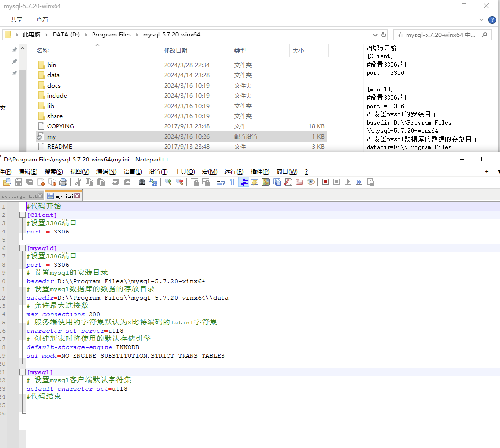Open the 视图(V) menu
500x448 pixels.
(79, 171)
